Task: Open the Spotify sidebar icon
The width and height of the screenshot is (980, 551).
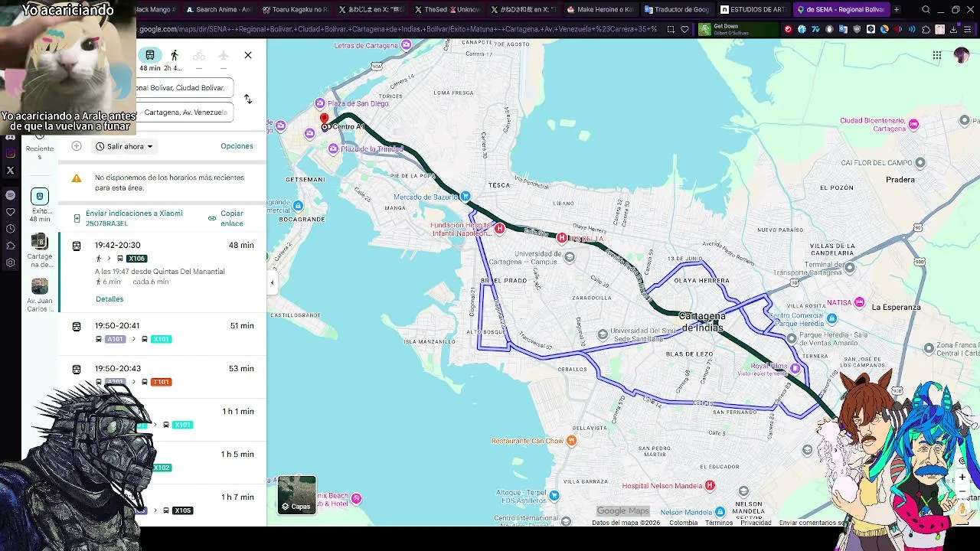Action: coord(10,195)
